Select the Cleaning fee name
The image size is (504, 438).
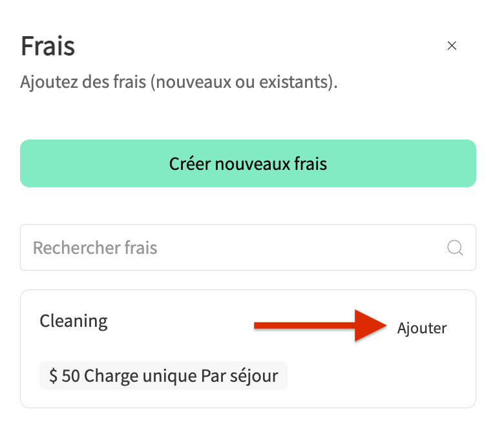pos(74,321)
